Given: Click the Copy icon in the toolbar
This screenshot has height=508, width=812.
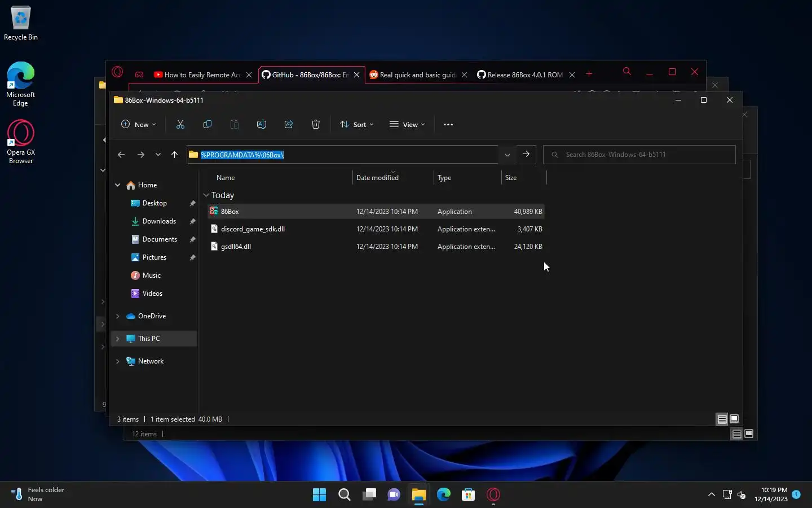Looking at the screenshot, I should tap(208, 124).
